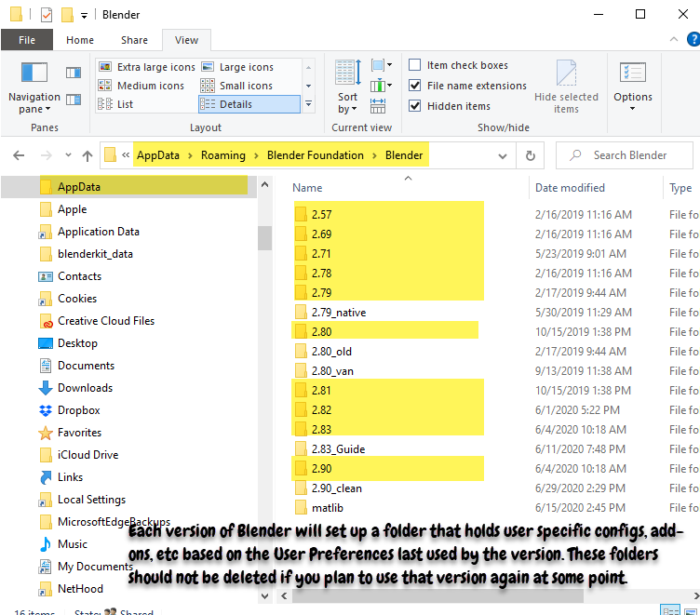Select the 2.90_clean folder
Screen dimensions: 700x615
point(336,488)
